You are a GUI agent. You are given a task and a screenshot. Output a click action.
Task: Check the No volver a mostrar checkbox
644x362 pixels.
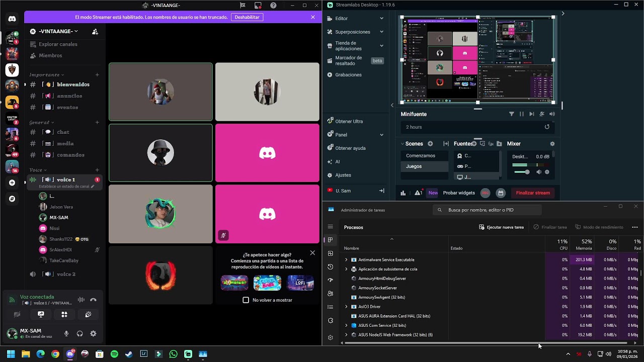[246, 300]
